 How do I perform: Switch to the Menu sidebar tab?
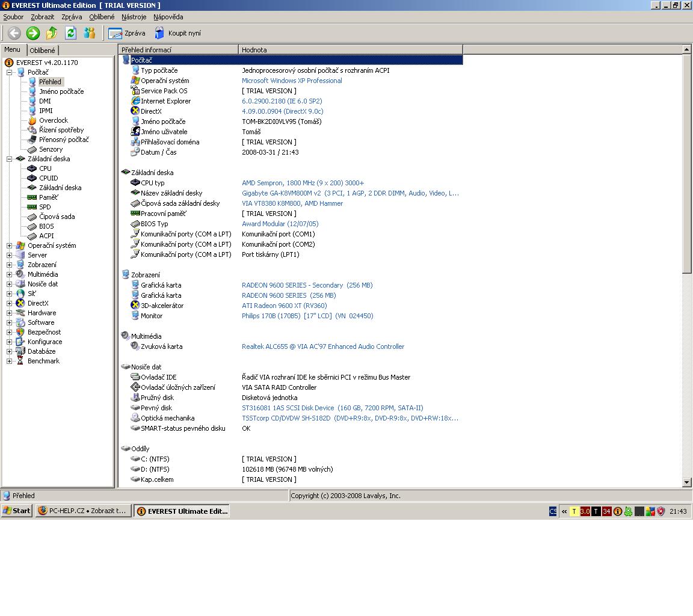tap(13, 49)
